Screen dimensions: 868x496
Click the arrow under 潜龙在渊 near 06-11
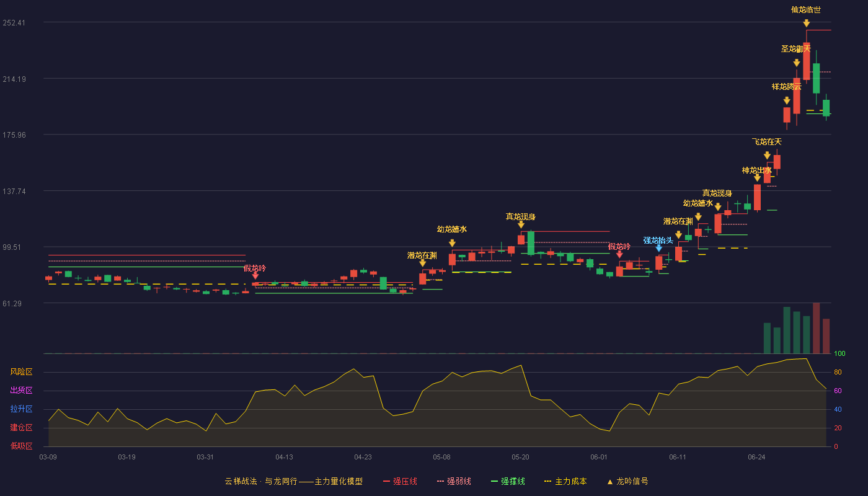(x=678, y=235)
